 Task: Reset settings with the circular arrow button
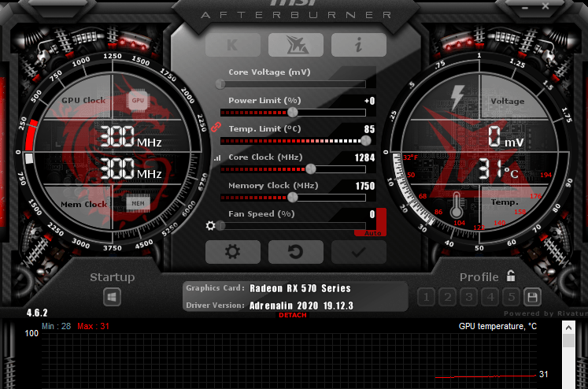296,252
